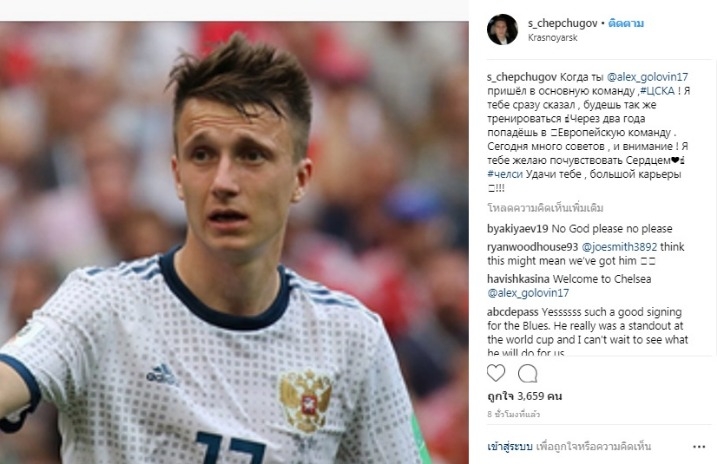This screenshot has width=717, height=464.
Task: Open abcdepass commenter profile
Action: [x=513, y=312]
